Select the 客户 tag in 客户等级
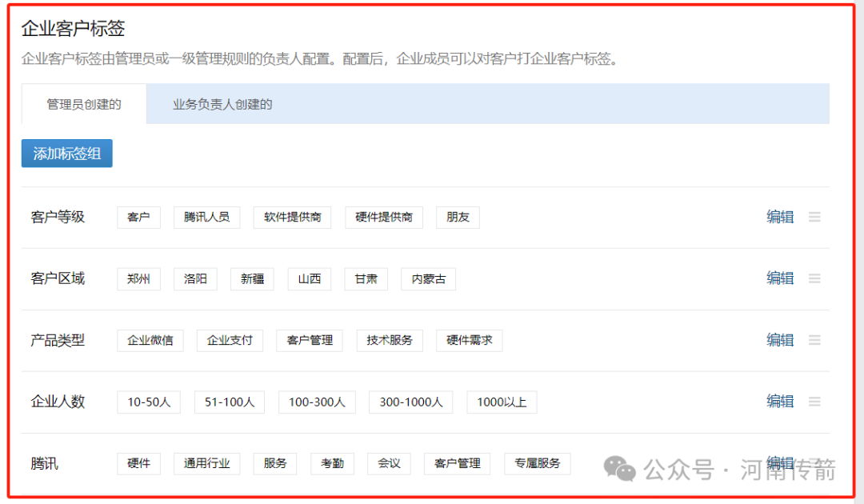The image size is (864, 504). 138,217
